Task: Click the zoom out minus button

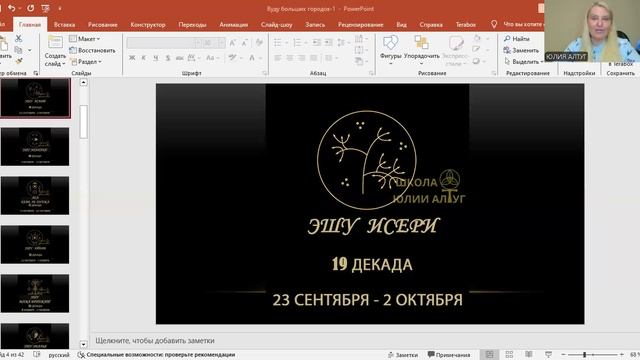Action: (x=564, y=355)
